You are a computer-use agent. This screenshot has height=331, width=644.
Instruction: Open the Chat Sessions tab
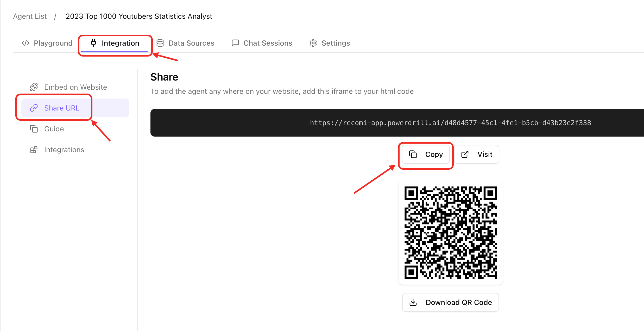point(268,43)
